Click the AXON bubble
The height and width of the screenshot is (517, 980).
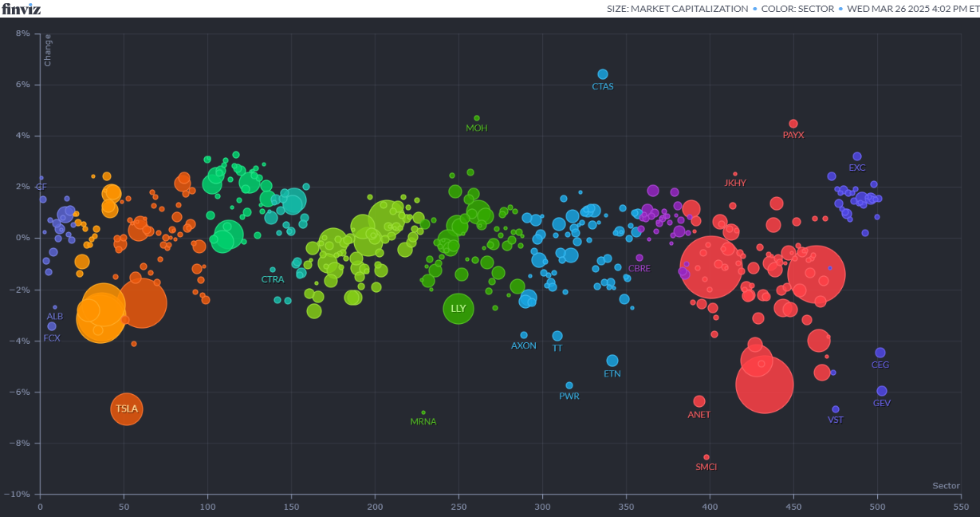(524, 335)
